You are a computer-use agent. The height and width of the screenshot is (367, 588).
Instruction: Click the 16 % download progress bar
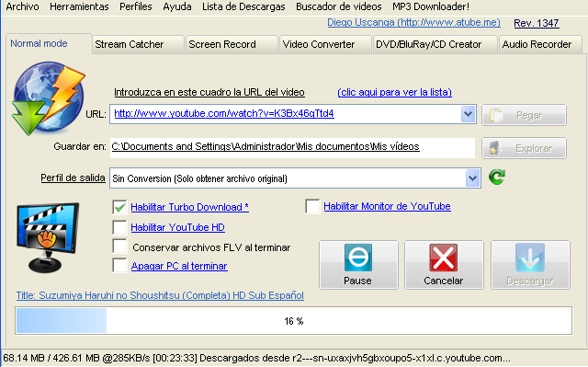[x=294, y=321]
